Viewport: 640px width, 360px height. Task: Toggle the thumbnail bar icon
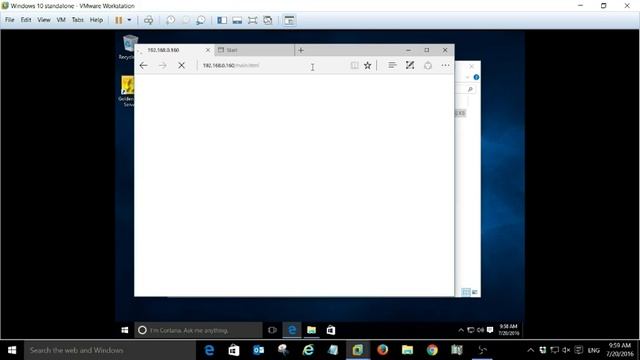pyautogui.click(x=237, y=20)
